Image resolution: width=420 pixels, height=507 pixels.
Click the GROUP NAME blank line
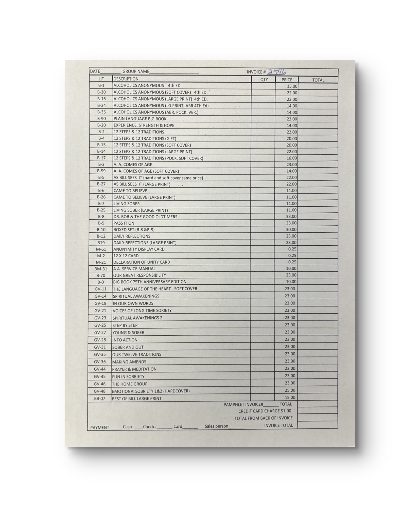pos(174,72)
